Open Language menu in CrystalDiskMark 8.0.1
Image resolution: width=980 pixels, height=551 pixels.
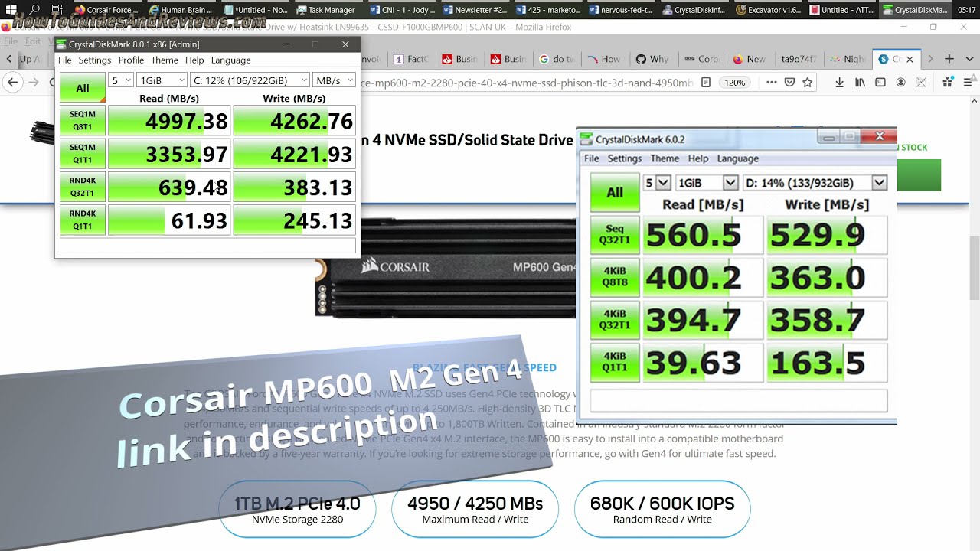click(x=231, y=60)
